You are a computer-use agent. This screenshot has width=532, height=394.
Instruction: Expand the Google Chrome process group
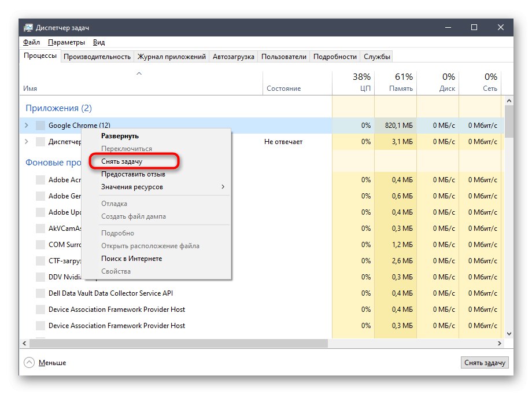click(x=27, y=125)
